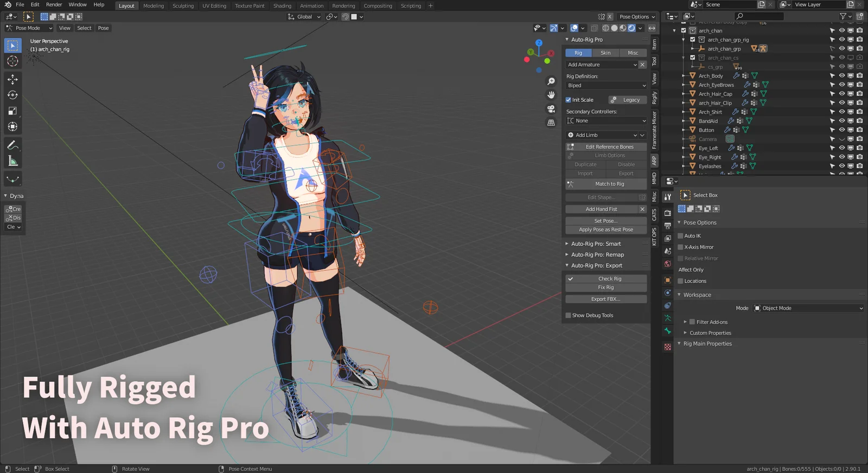Screen dimensions: 868x473
Task: Toggle the camera view gizmo
Action: [x=551, y=109]
